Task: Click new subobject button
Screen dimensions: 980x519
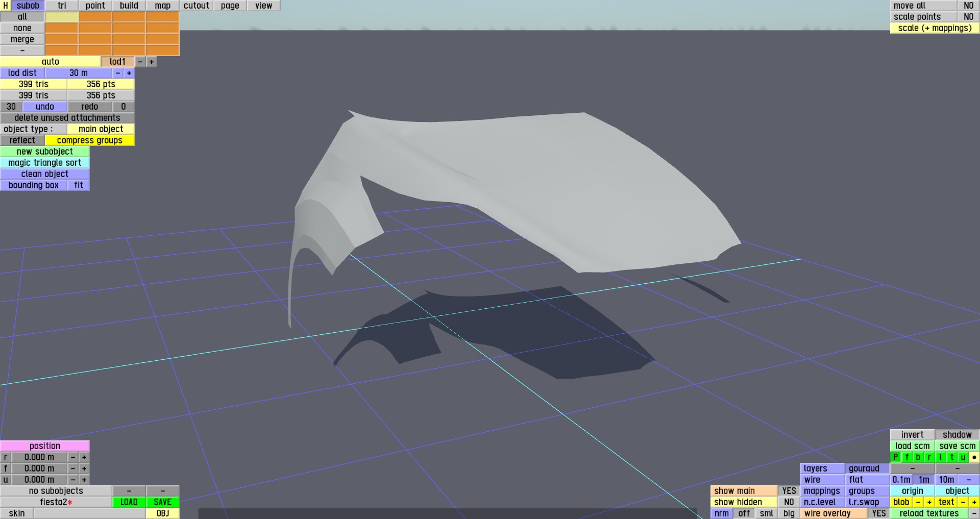Action: pyautogui.click(x=45, y=152)
